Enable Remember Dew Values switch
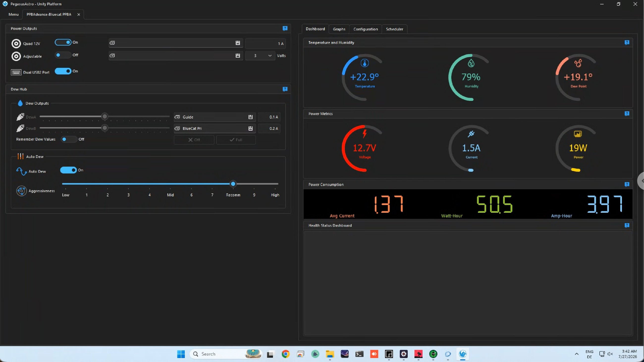 pos(69,139)
